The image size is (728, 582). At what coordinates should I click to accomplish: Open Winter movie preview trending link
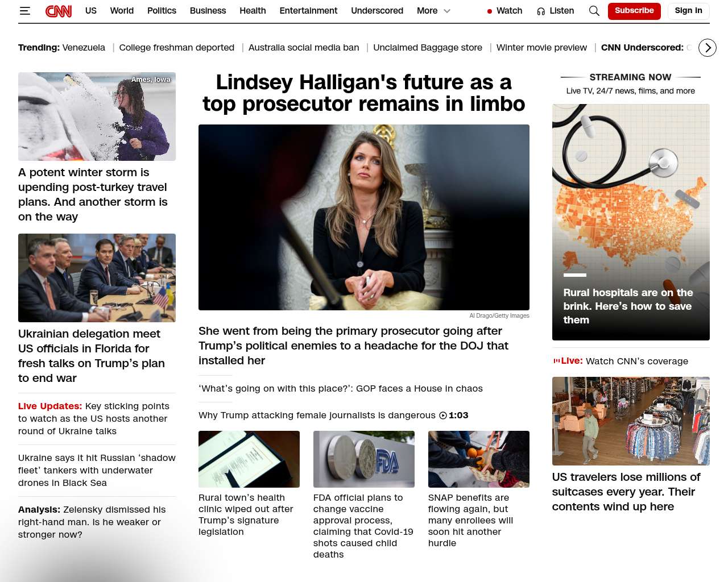[541, 48]
